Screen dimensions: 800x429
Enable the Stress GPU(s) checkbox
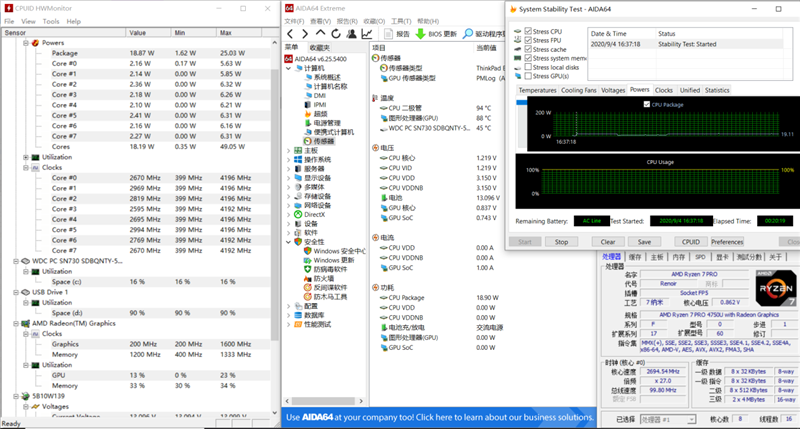(528, 76)
